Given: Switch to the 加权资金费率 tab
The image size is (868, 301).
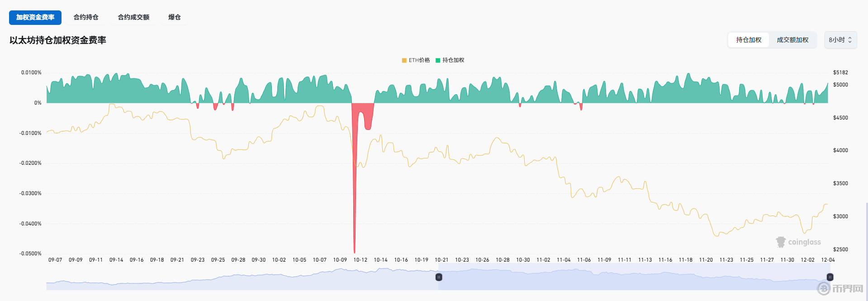Looking at the screenshot, I should pyautogui.click(x=35, y=17).
